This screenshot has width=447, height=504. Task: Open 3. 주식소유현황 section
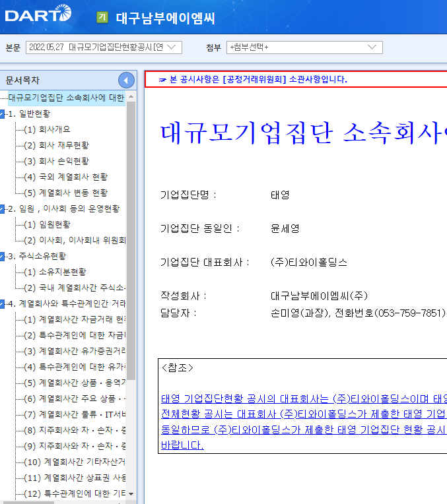click(x=38, y=256)
